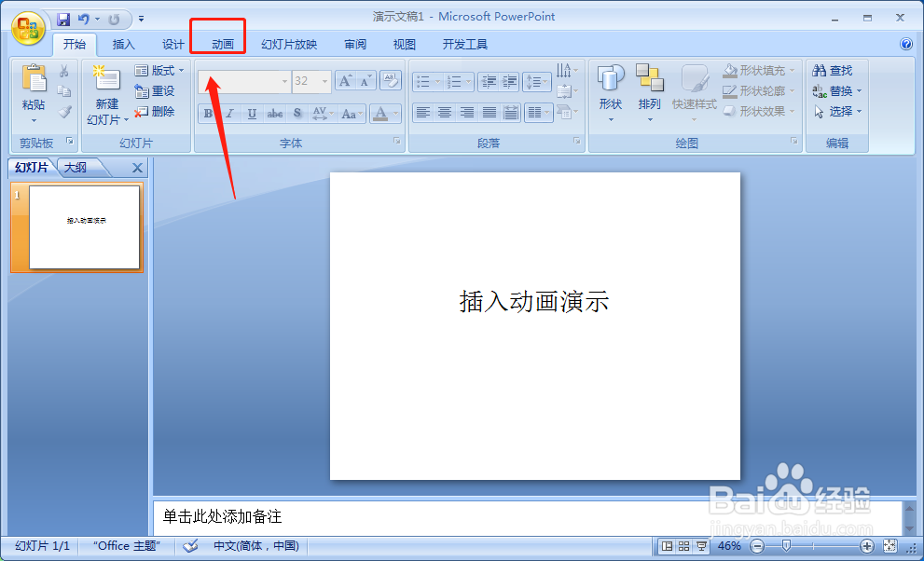Switch to normal view status icon
Viewport: 924px width, 561px height.
pyautogui.click(x=667, y=546)
